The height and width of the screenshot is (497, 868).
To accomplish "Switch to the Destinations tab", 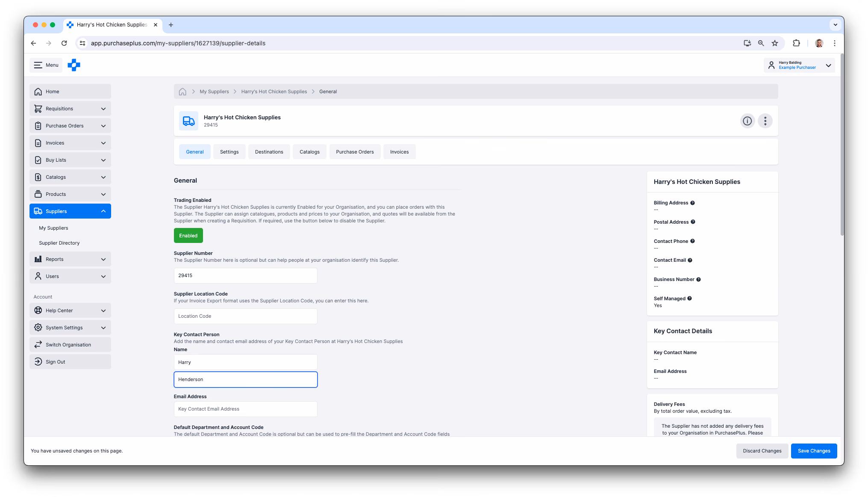I will pos(269,152).
